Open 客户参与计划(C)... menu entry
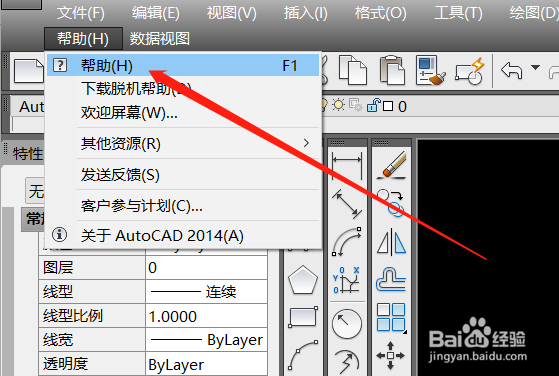The width and height of the screenshot is (559, 376). point(183,206)
